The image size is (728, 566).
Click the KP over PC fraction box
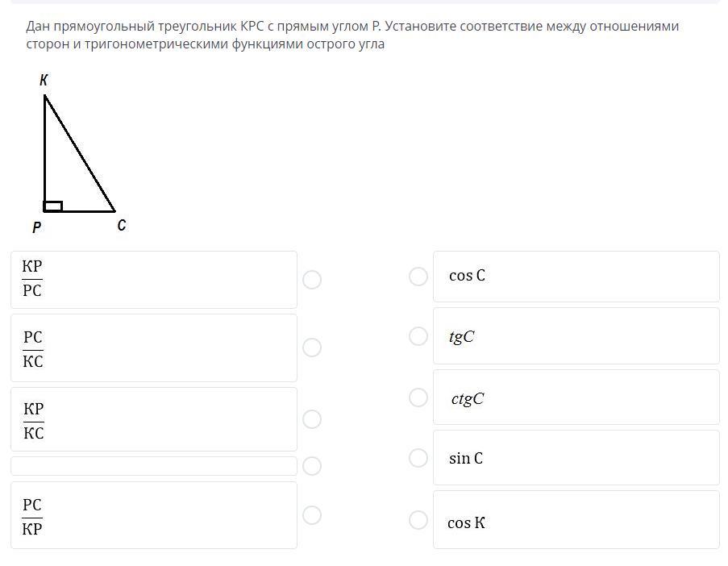point(154,280)
